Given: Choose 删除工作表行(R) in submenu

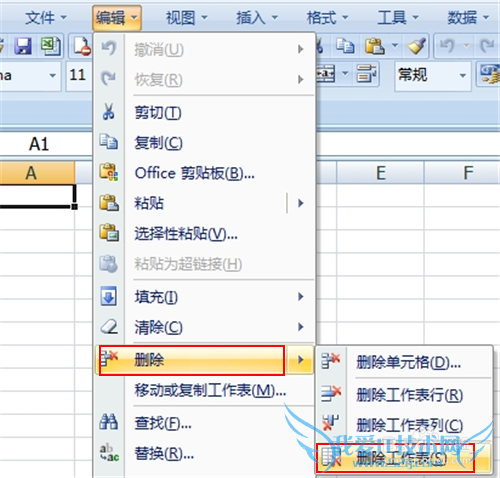Looking at the screenshot, I should coord(404,395).
